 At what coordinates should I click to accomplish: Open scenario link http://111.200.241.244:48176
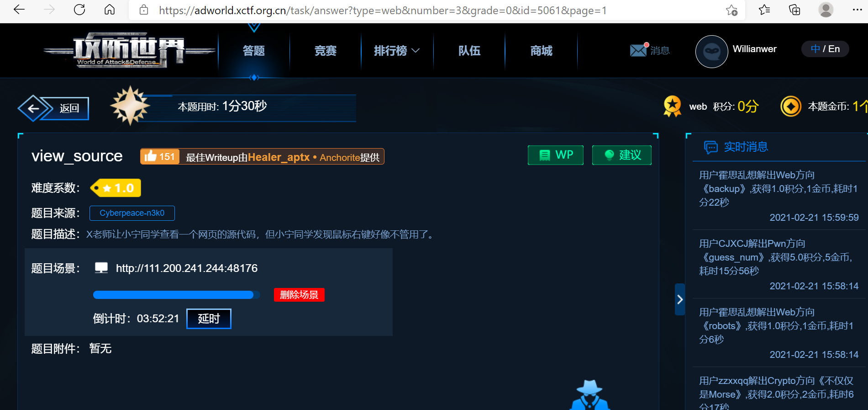[187, 268]
